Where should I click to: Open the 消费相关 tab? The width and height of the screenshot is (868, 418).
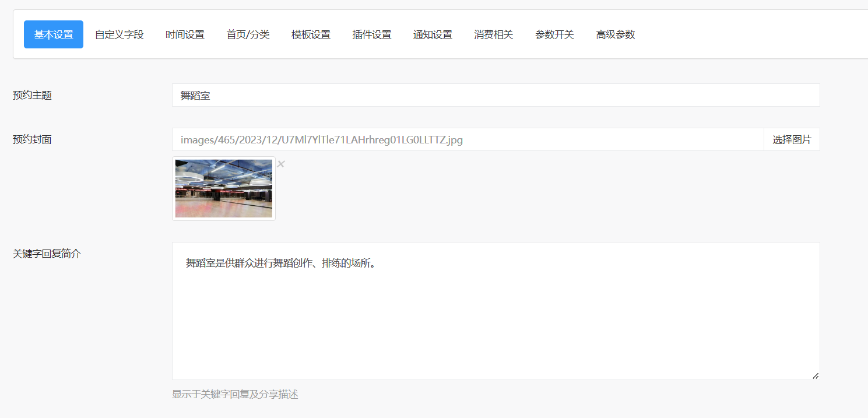coord(493,34)
